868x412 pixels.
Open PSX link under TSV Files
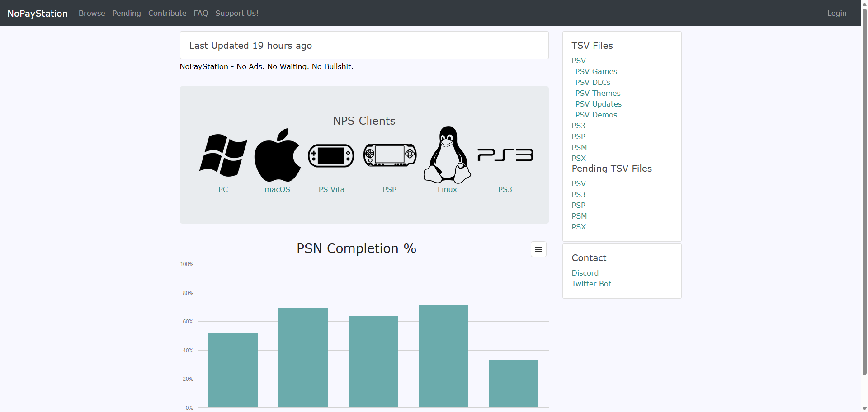click(579, 158)
